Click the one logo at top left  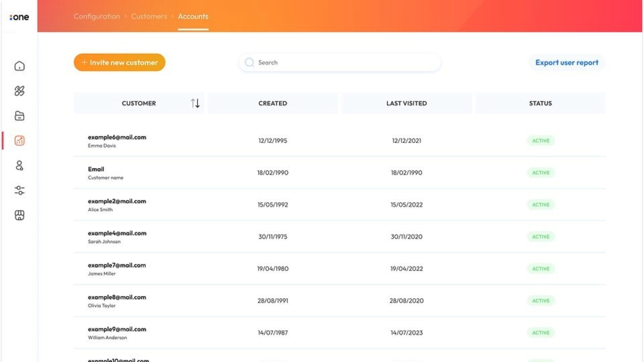(19, 17)
